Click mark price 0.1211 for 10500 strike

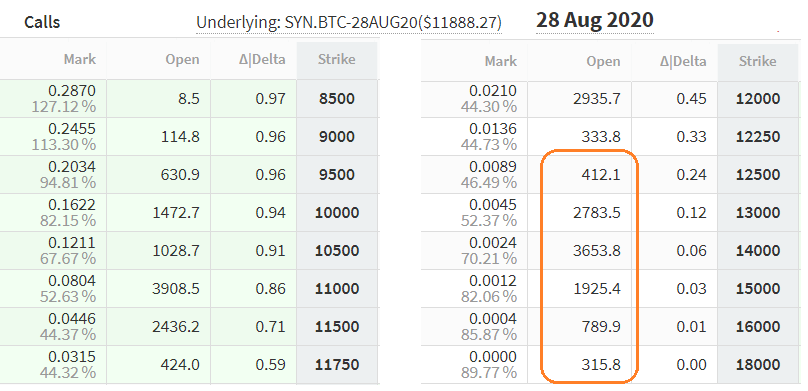(x=72, y=243)
